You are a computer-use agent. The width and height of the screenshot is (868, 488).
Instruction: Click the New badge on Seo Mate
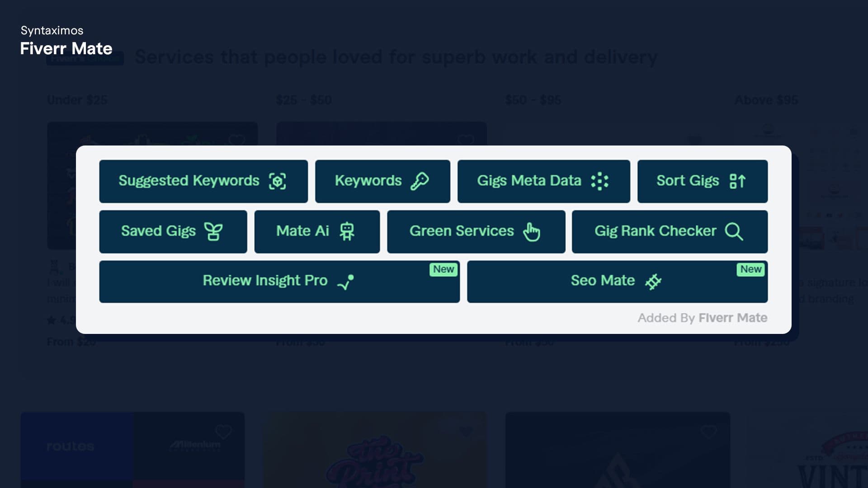(751, 269)
